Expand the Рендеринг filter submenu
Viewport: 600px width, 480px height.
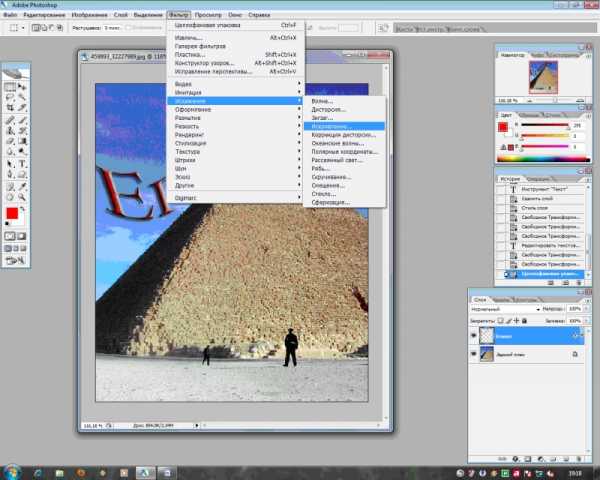(x=235, y=135)
